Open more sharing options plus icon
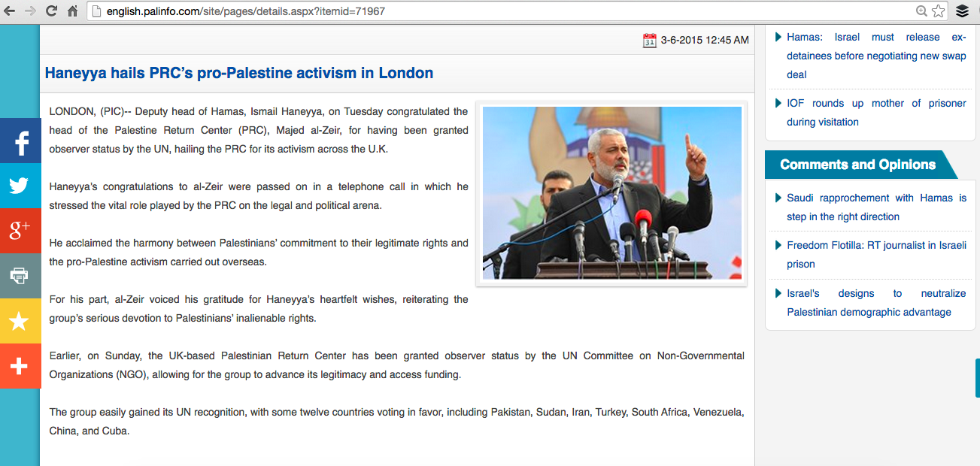 coord(20,366)
